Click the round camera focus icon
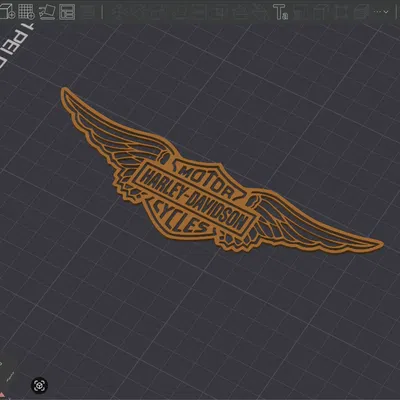Screen dimensions: 400x400 pos(40,386)
